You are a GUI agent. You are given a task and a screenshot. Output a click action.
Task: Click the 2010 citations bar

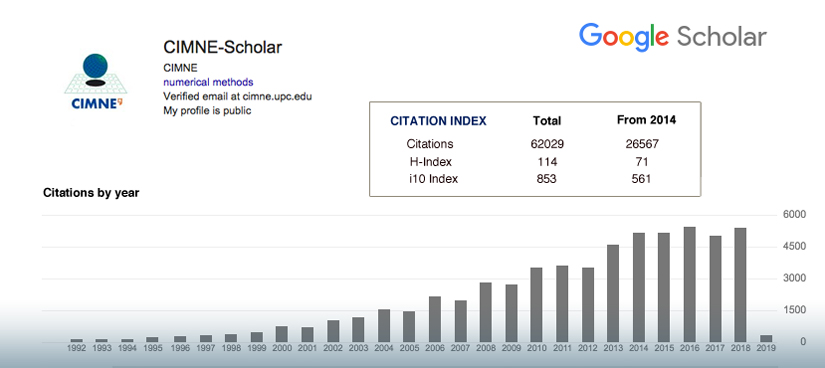[x=537, y=305]
